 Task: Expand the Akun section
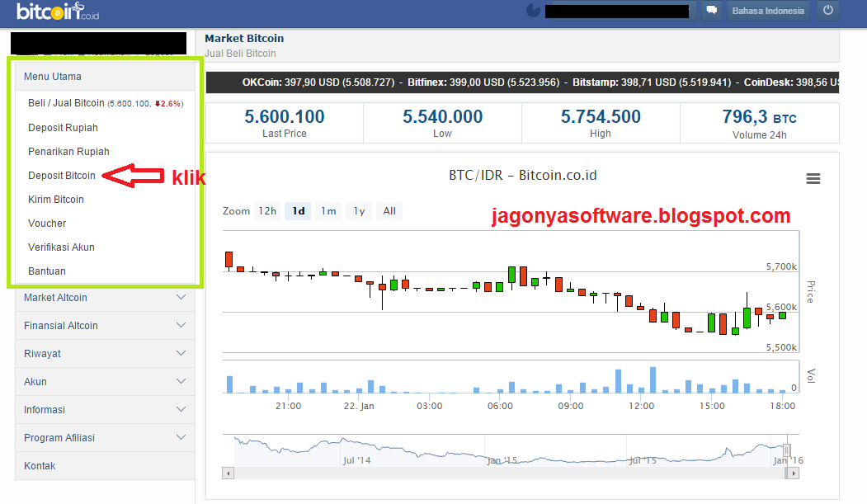105,382
